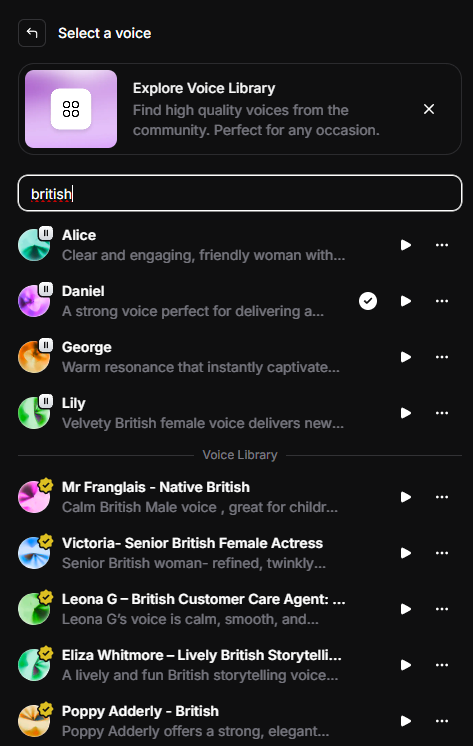Open the three-dot menu for George
473x746 pixels.
442,357
